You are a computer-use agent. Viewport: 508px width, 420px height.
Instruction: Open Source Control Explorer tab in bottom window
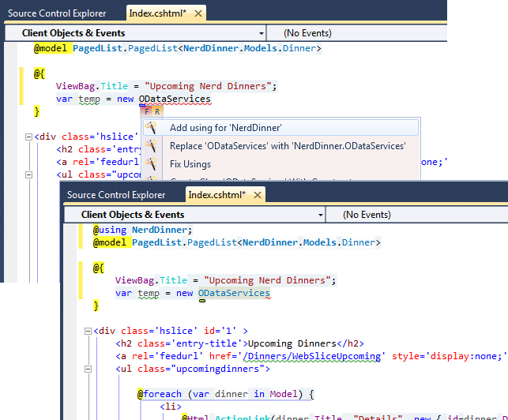point(116,195)
